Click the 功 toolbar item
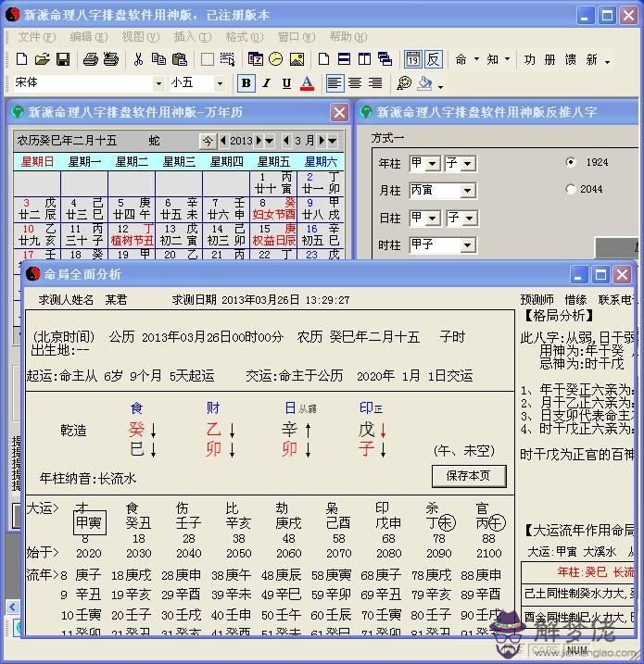644x664 pixels. click(x=529, y=59)
